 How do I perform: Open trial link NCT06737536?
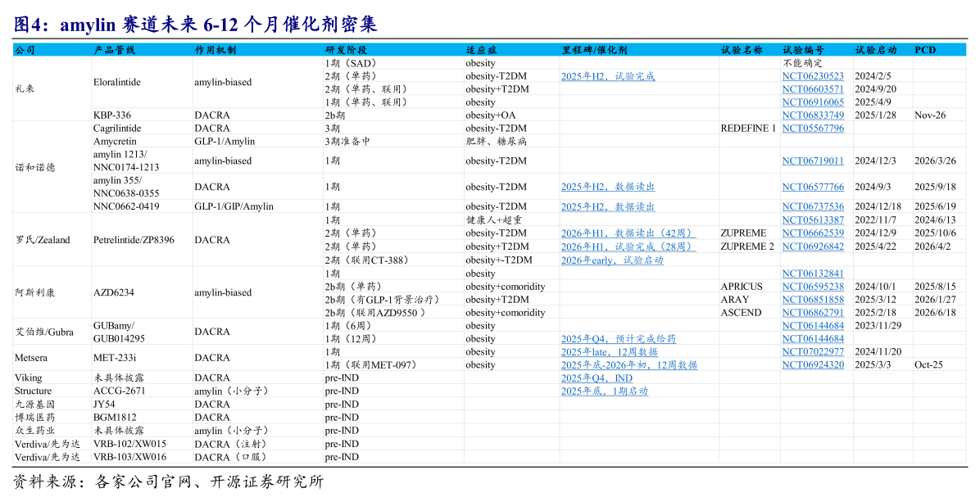click(x=813, y=206)
